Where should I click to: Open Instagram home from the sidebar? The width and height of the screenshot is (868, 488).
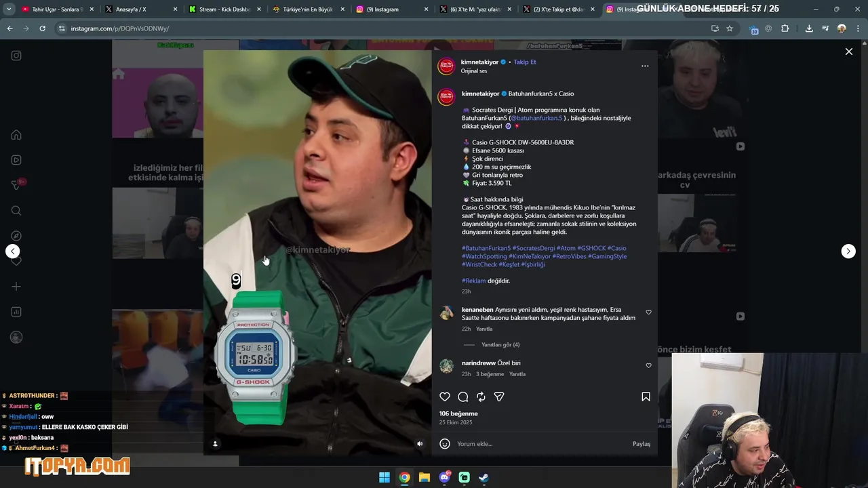click(16, 135)
